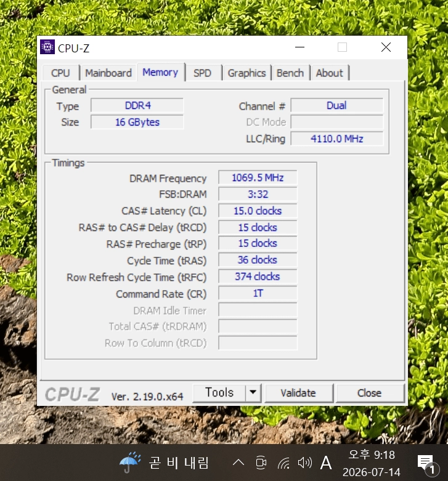This screenshot has width=448, height=481.
Task: Switch to the Mainboard tab
Action: point(108,73)
